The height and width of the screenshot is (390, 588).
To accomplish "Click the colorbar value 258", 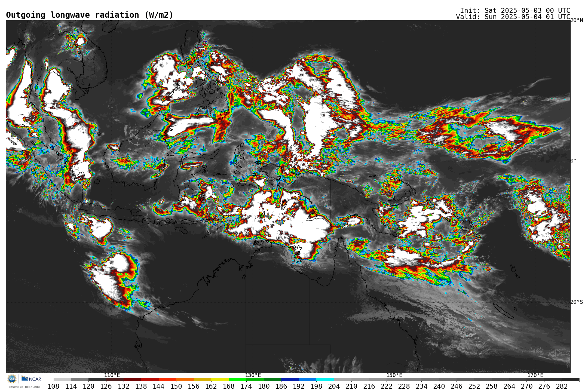I will point(491,386).
